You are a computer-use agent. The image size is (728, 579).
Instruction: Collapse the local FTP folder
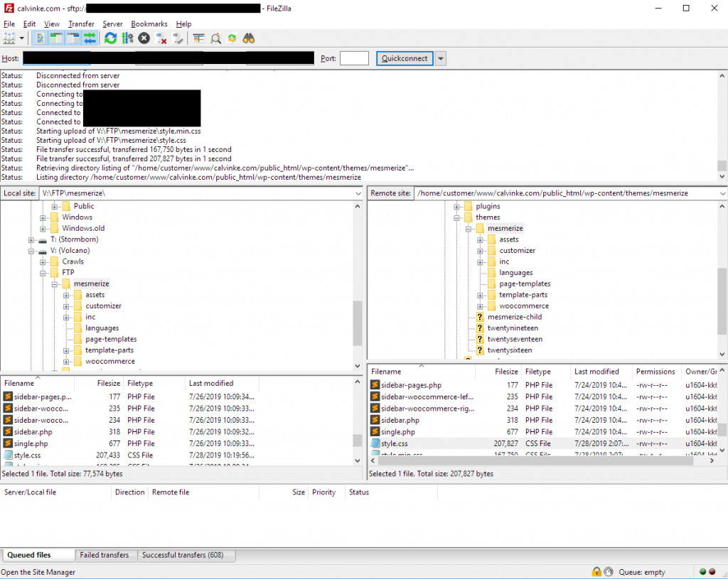click(43, 273)
